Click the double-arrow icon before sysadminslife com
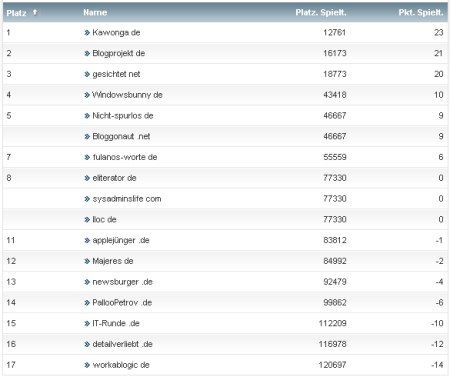The height and width of the screenshot is (377, 450). click(x=87, y=199)
